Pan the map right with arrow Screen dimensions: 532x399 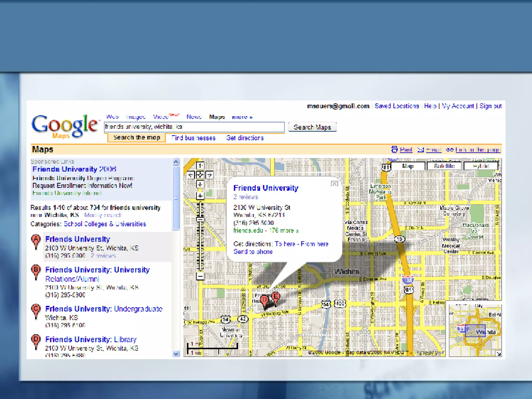click(x=209, y=175)
